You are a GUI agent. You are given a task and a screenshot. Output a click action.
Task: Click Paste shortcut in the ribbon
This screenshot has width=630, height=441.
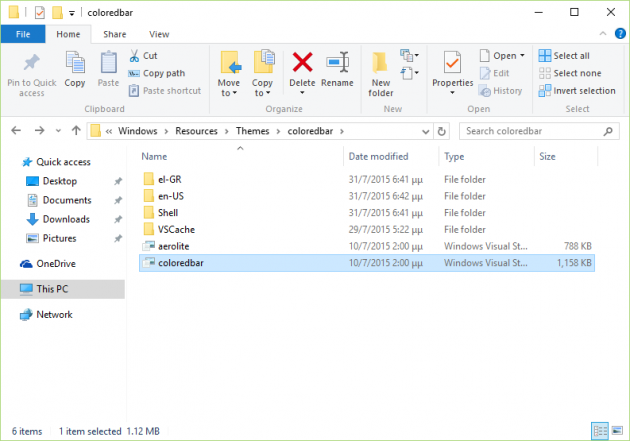164,91
